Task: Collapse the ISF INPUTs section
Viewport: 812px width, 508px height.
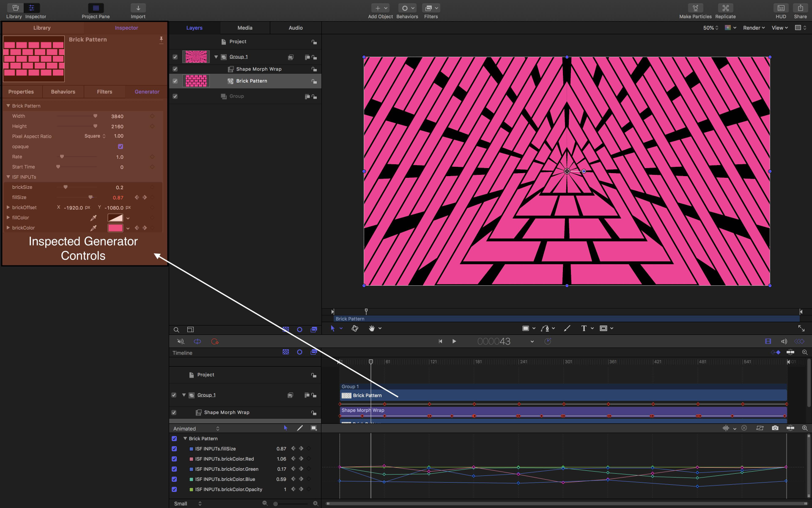Action: [8, 177]
